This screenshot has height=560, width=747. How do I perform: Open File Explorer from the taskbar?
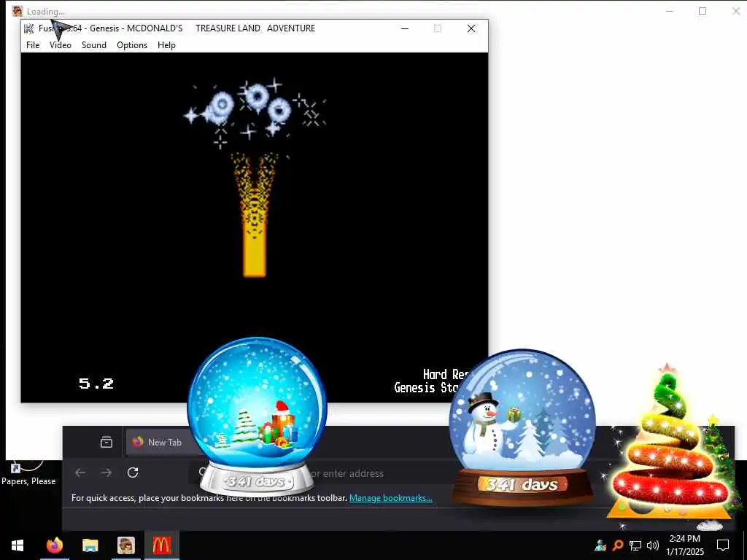pos(90,545)
